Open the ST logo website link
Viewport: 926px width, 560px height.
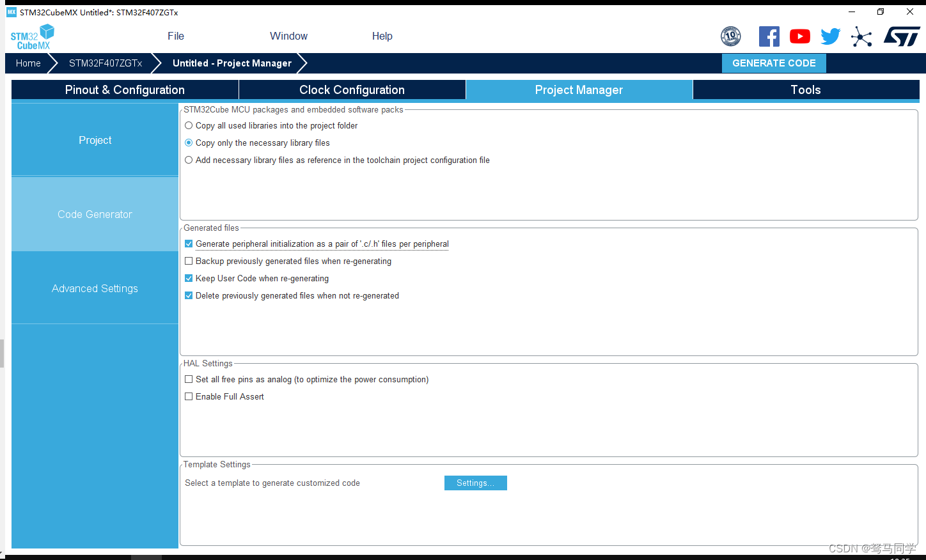click(902, 36)
